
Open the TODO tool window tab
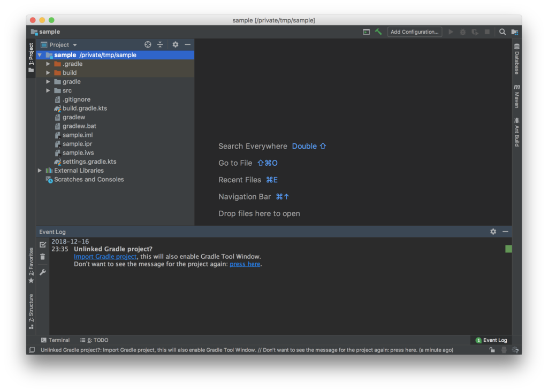pos(94,340)
